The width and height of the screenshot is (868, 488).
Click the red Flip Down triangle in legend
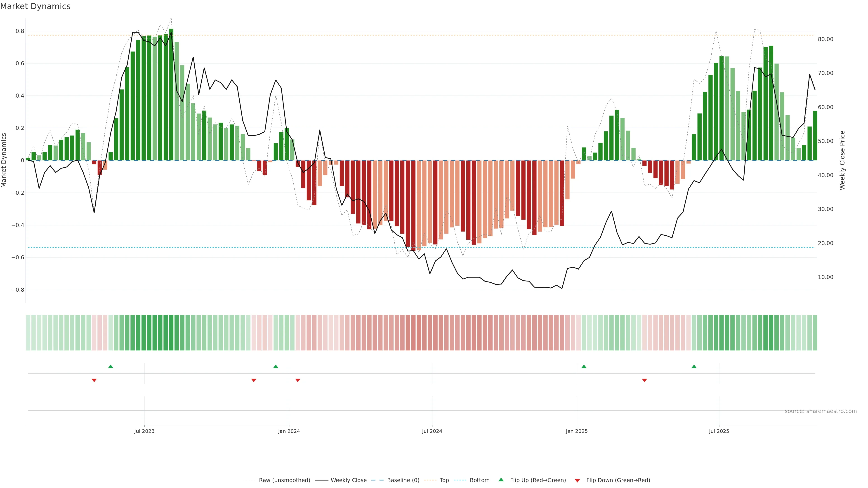click(577, 480)
